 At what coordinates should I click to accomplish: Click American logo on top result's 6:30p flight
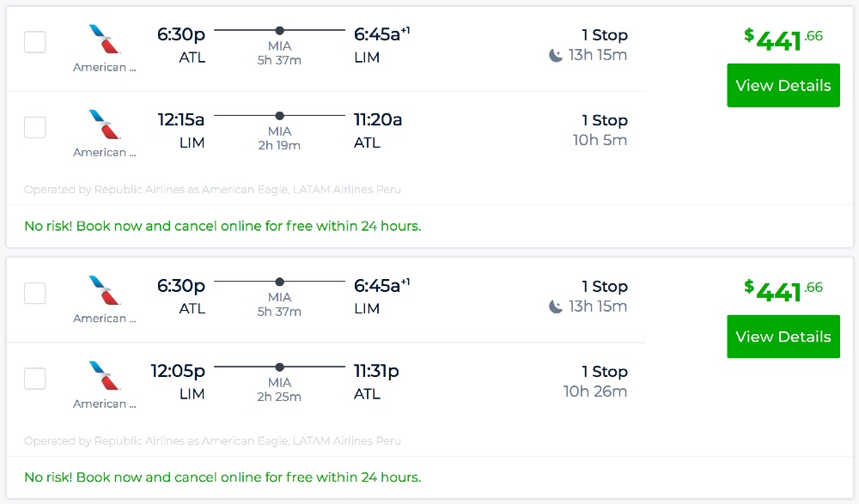105,39
